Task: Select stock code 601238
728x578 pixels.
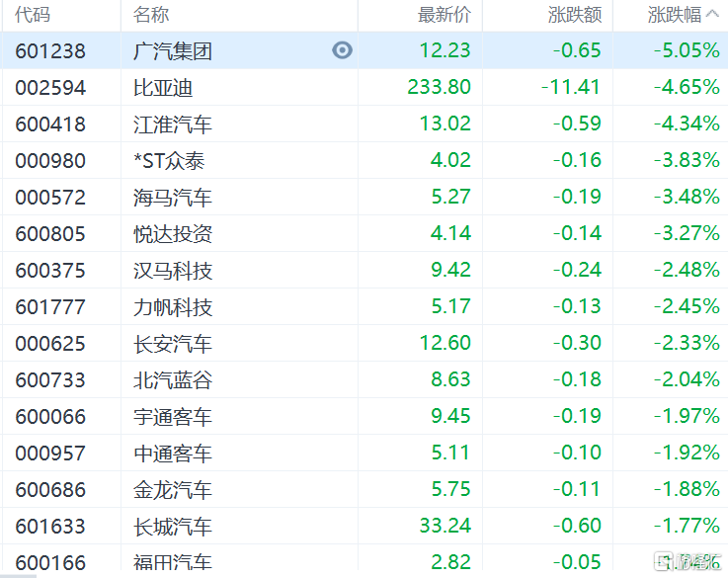Action: tap(50, 50)
